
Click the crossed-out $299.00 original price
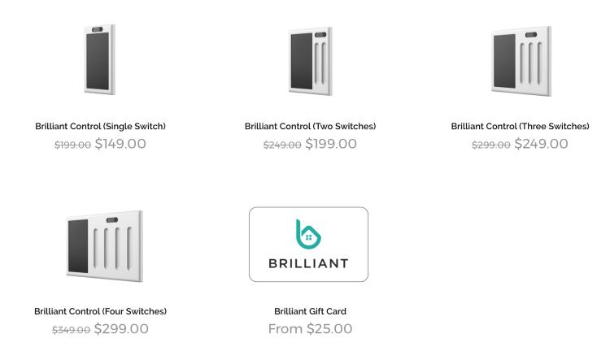pos(491,145)
